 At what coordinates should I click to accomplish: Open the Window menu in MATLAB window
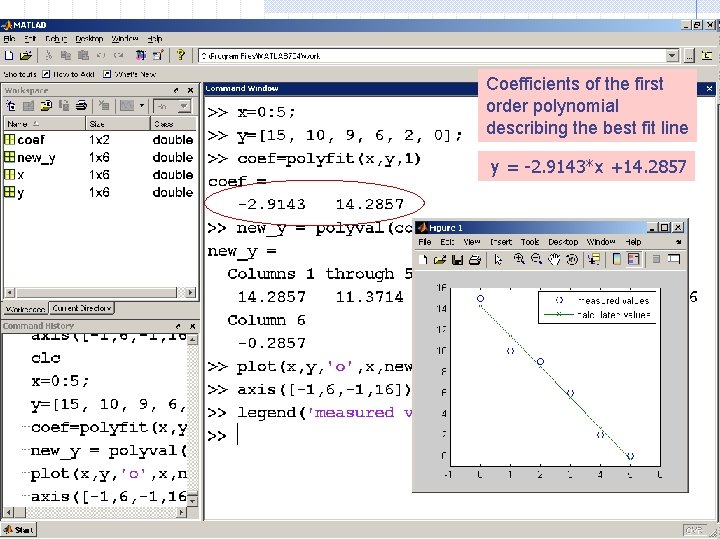pos(125,39)
